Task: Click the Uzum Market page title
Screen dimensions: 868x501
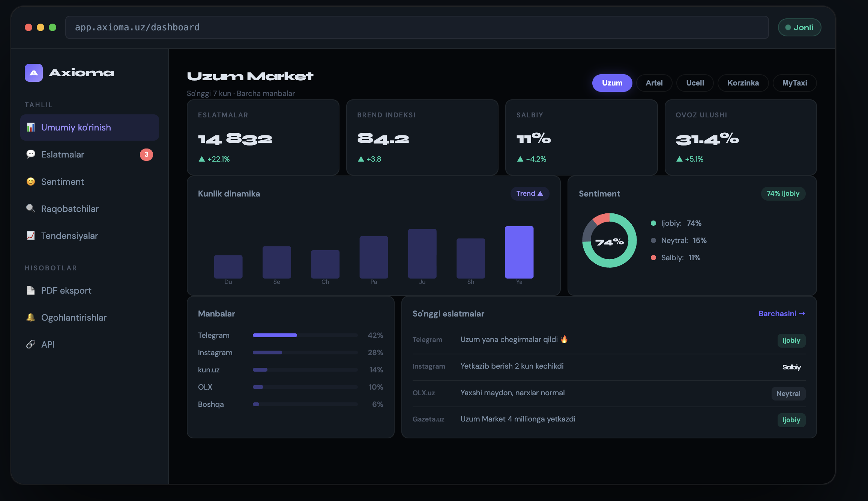Action: tap(250, 76)
